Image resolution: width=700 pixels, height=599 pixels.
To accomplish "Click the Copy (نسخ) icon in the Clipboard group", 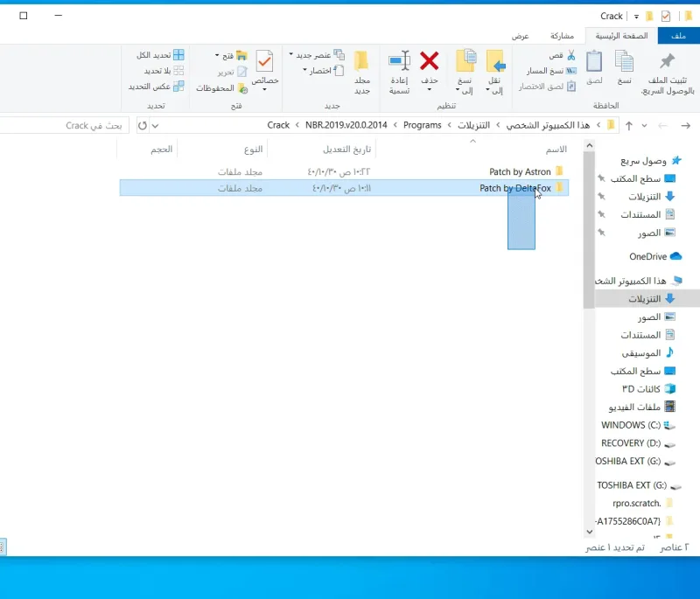I will pos(624,61).
